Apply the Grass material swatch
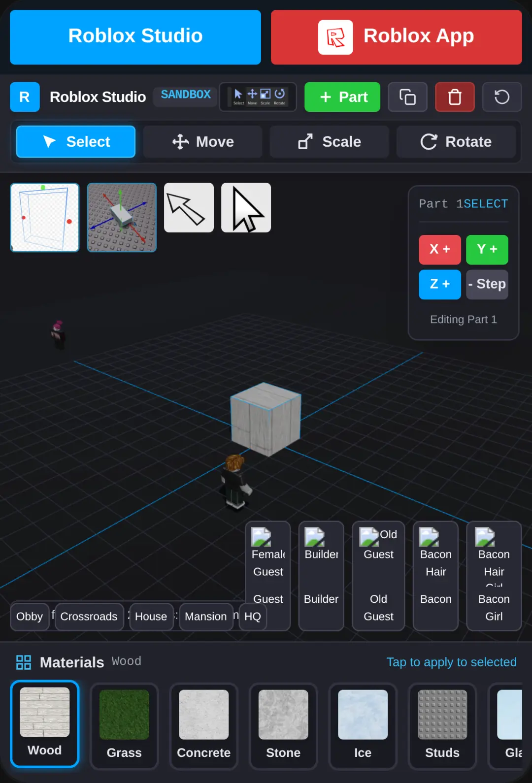 click(x=124, y=726)
